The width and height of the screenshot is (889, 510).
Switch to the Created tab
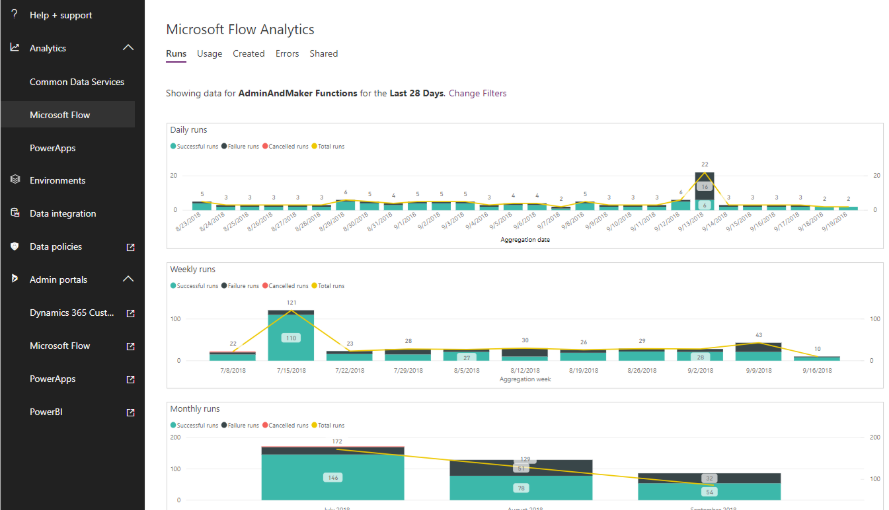click(x=248, y=54)
